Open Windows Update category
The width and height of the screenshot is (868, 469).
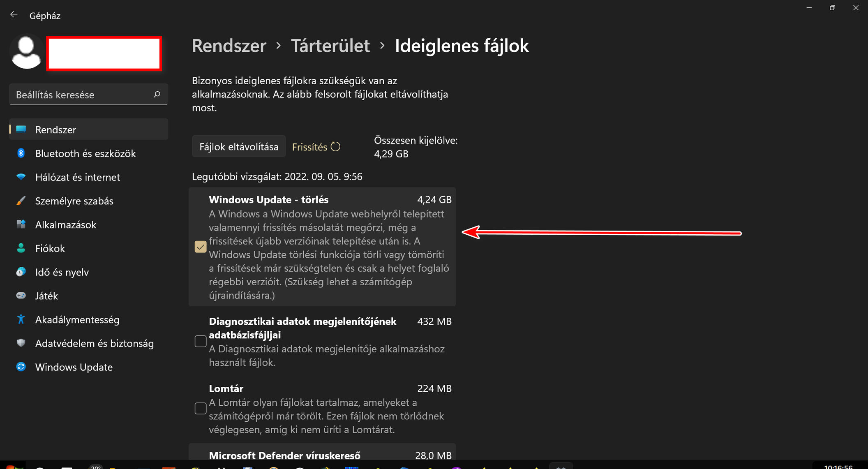pos(89,367)
